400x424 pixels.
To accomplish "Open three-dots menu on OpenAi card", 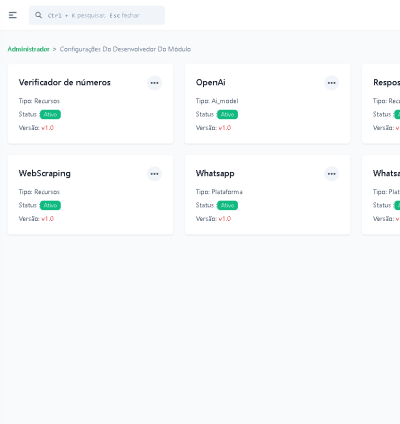I will (x=332, y=83).
